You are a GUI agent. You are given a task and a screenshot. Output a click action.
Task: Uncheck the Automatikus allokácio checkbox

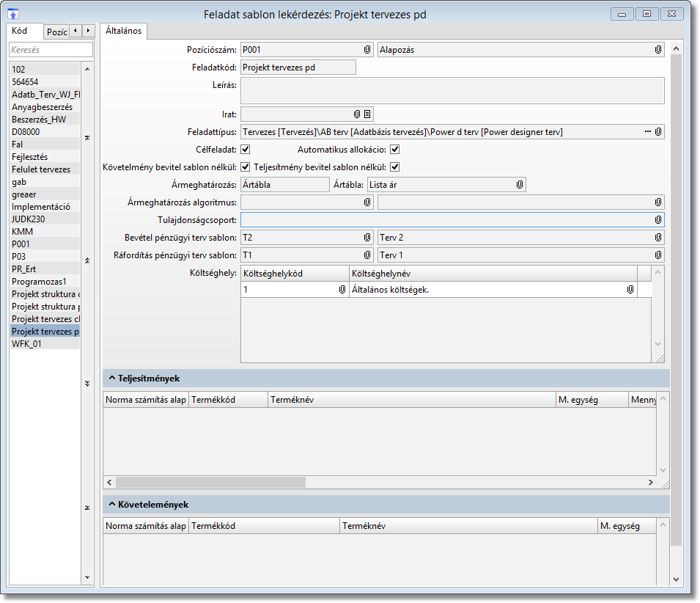point(394,150)
